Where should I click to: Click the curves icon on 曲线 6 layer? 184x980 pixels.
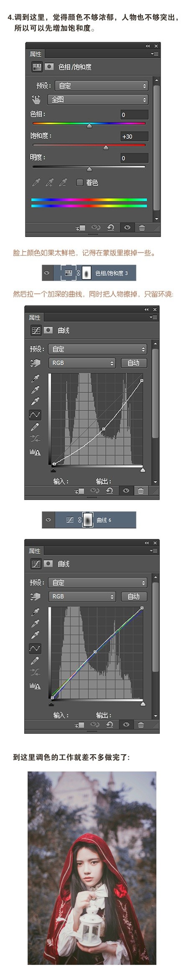pos(70,520)
